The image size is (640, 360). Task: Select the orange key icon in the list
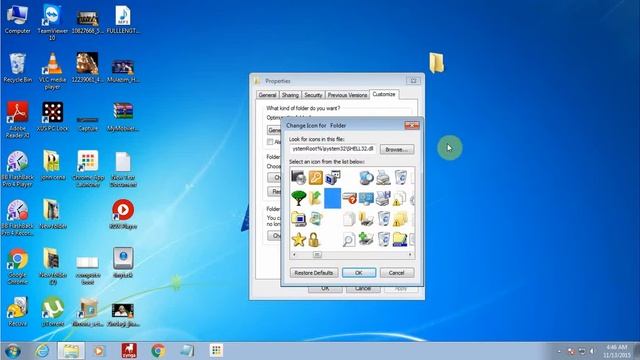point(315,178)
